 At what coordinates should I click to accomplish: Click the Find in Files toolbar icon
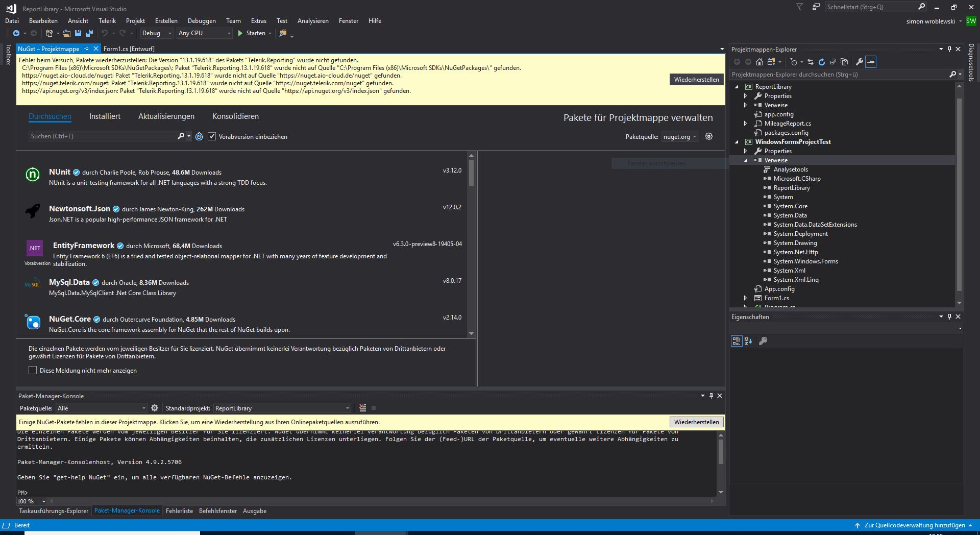pyautogui.click(x=283, y=33)
